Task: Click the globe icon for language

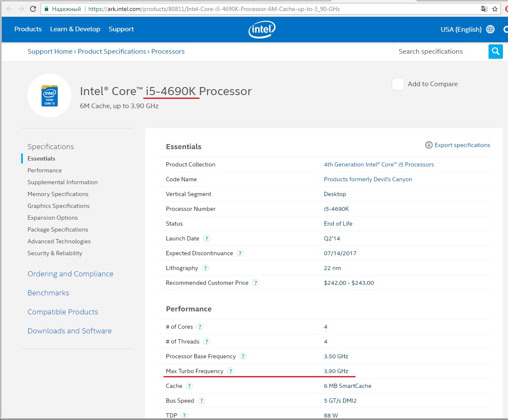Action: (x=490, y=29)
